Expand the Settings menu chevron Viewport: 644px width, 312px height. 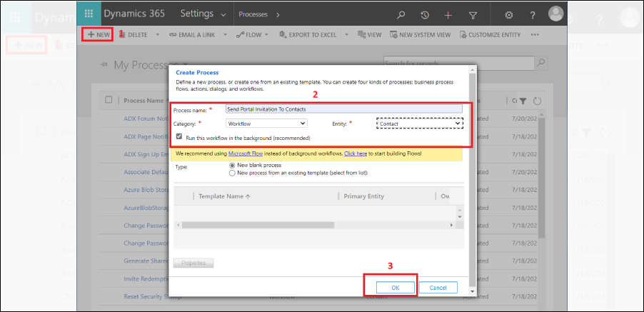coord(223,14)
